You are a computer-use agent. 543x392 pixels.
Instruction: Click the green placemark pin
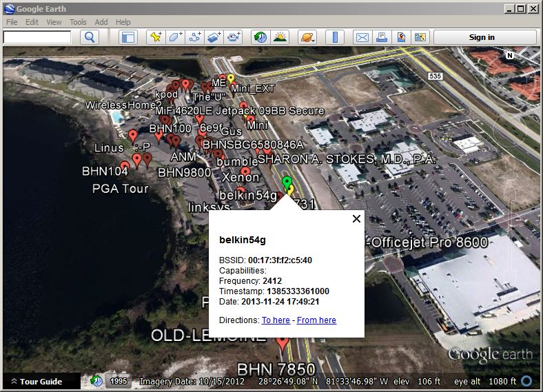click(x=287, y=183)
